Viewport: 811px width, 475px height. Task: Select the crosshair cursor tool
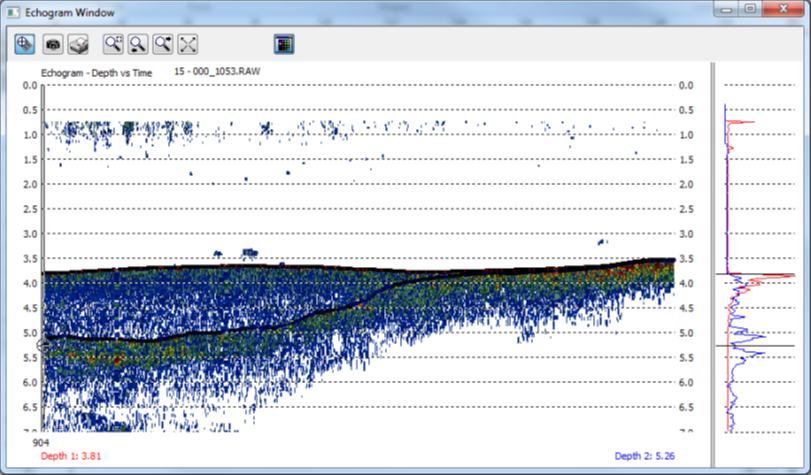point(25,44)
